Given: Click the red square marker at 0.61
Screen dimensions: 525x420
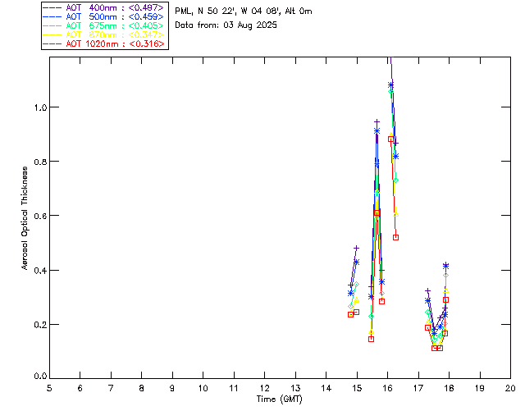Looking at the screenshot, I should tap(377, 212).
